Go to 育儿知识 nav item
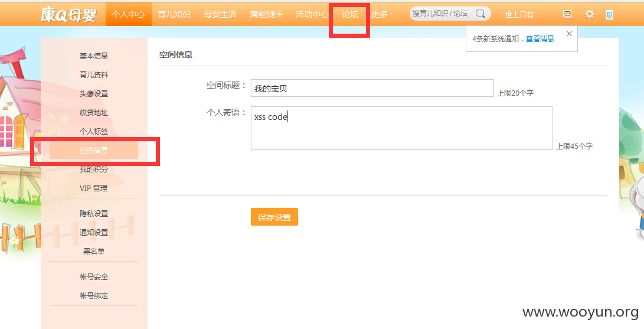The width and height of the screenshot is (644, 329). click(x=174, y=14)
